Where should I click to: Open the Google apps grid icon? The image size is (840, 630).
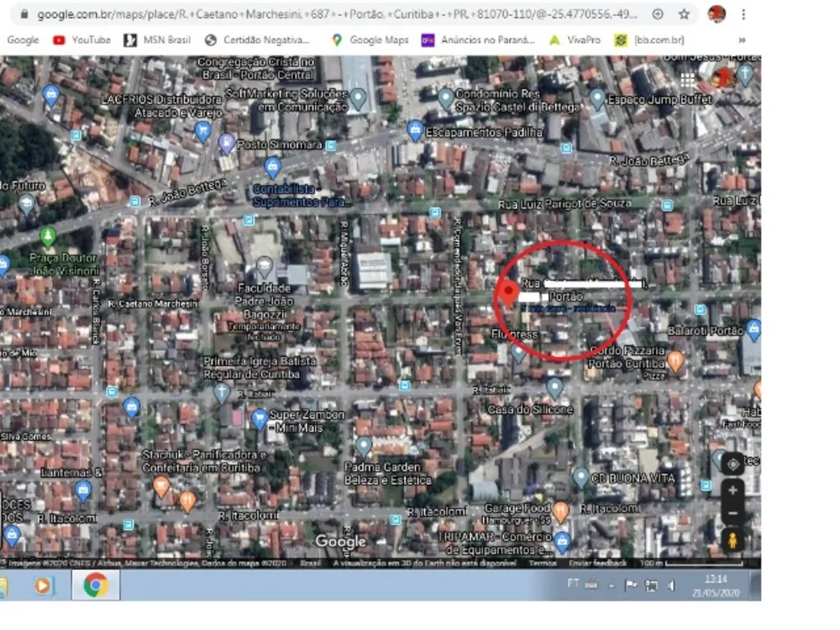pyautogui.click(x=687, y=81)
